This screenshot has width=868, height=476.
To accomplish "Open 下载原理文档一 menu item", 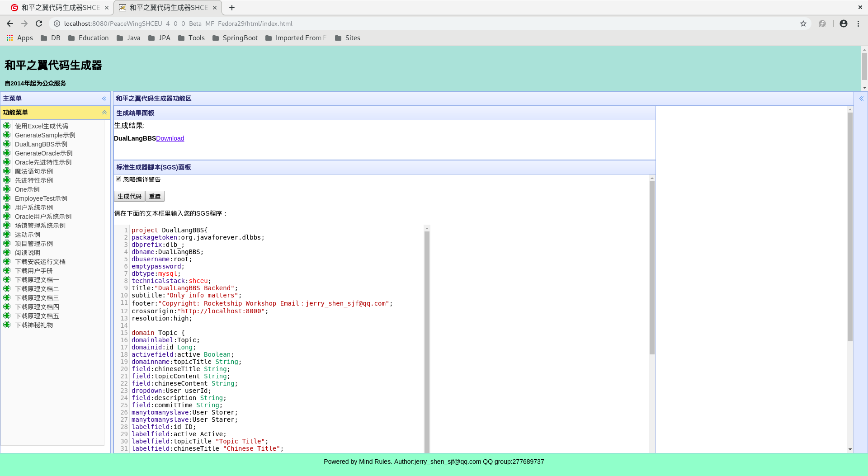I will (x=37, y=280).
